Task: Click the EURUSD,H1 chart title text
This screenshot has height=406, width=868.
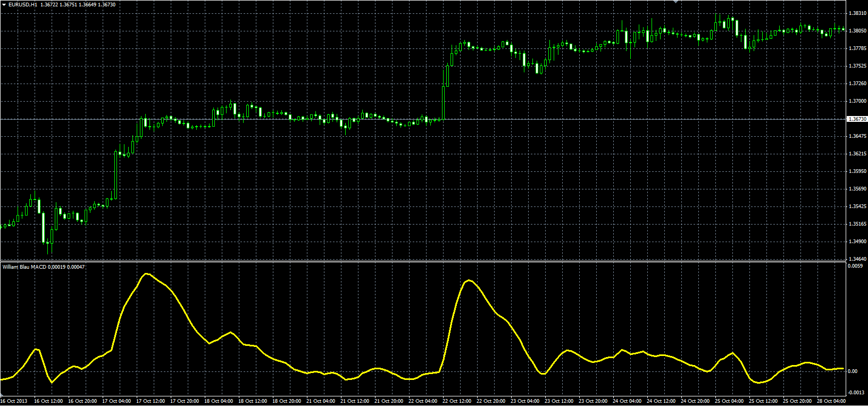Action: point(23,5)
